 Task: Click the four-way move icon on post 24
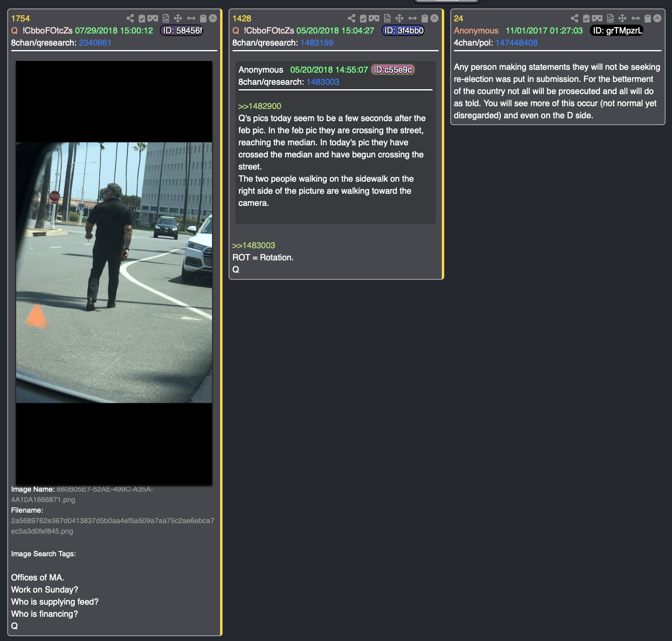click(622, 18)
